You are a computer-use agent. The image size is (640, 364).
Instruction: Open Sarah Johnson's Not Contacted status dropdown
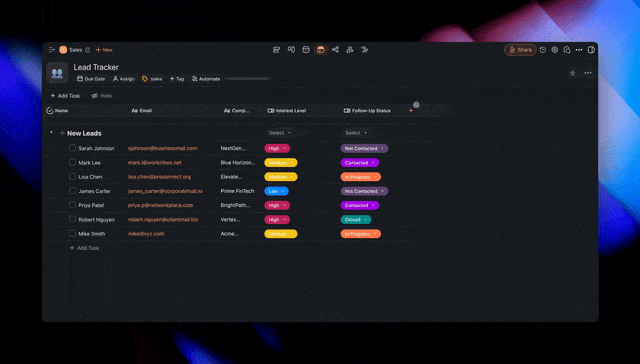pyautogui.click(x=364, y=149)
